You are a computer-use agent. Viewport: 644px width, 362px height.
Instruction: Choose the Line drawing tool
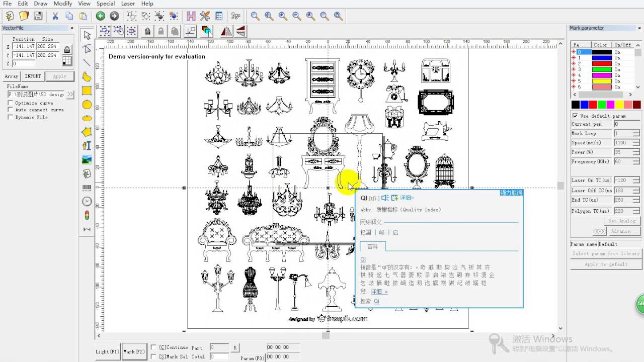[x=87, y=63]
